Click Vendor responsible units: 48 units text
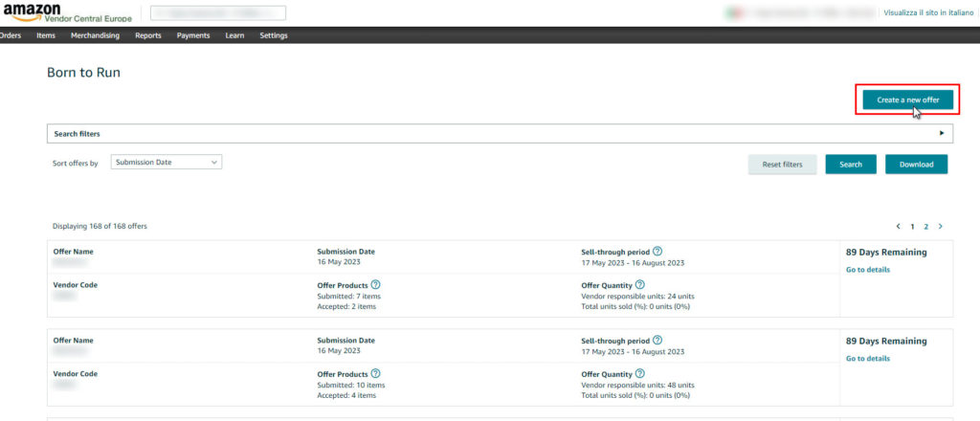 pyautogui.click(x=637, y=386)
